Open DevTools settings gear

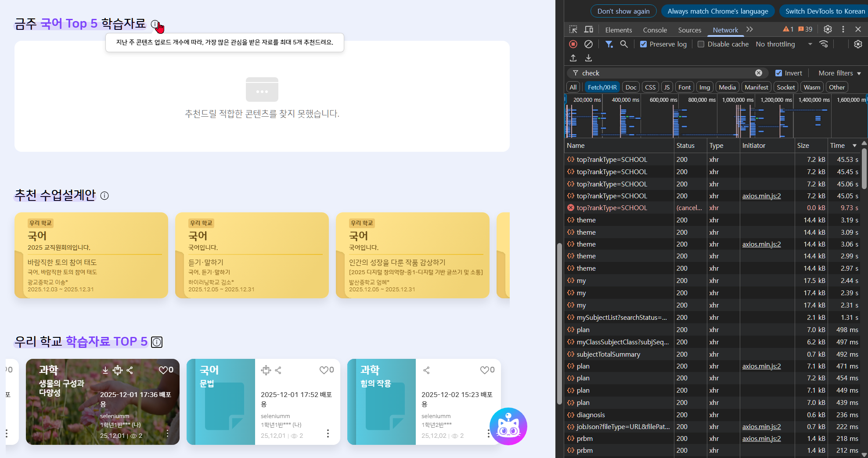click(828, 29)
